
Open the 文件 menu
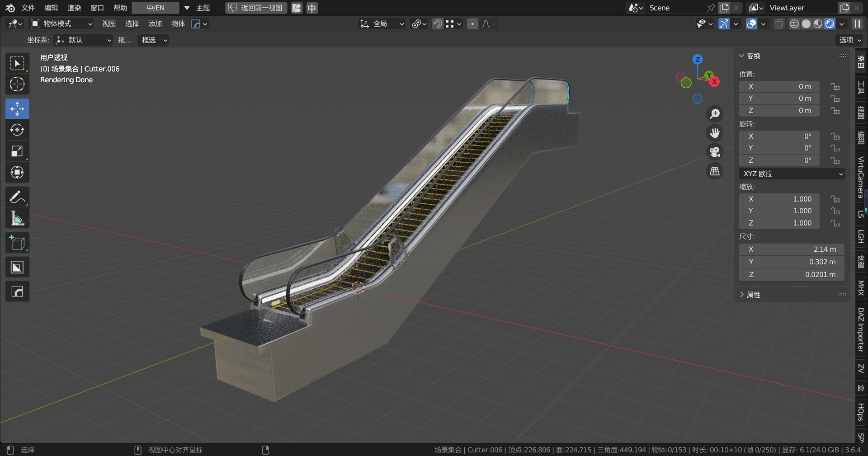point(28,8)
